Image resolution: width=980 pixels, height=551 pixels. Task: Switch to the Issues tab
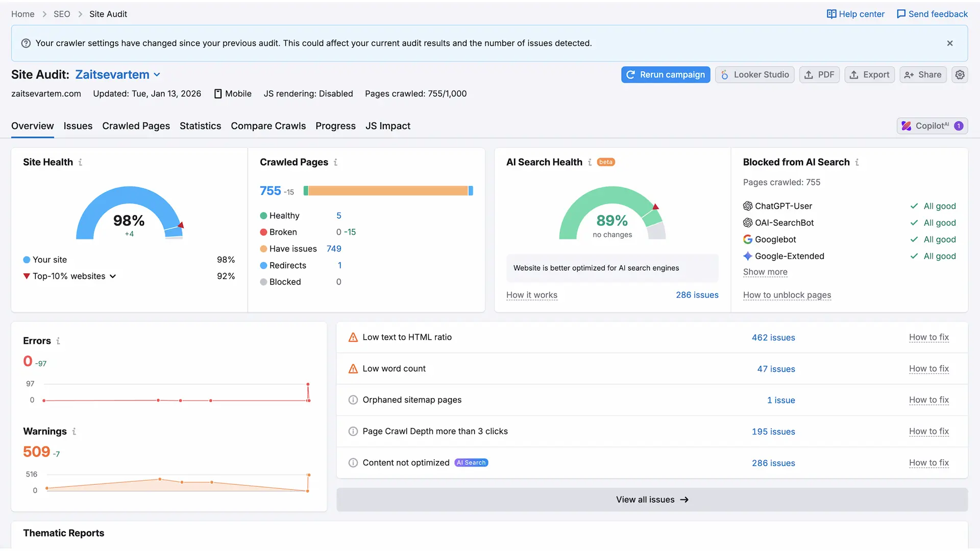[x=78, y=126]
